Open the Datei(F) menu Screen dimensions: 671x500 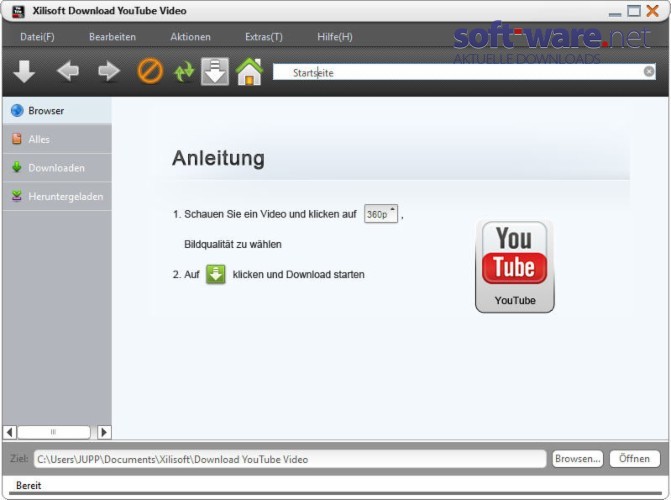point(37,37)
